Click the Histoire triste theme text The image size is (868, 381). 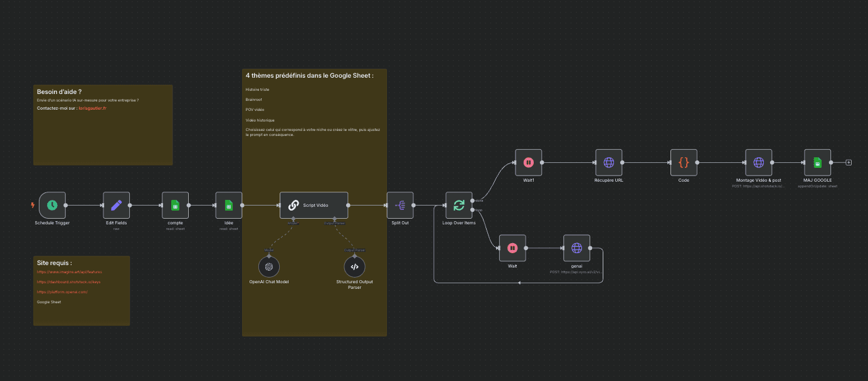(x=257, y=90)
